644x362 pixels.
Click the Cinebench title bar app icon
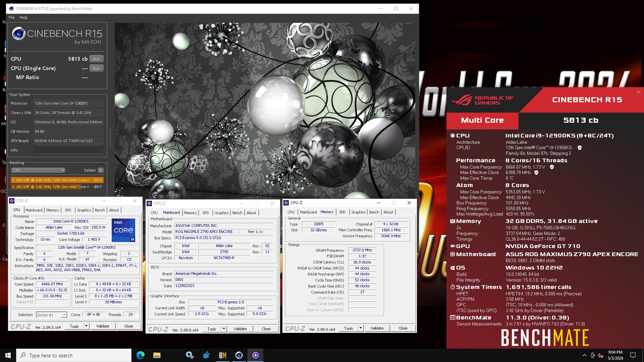coord(11,8)
